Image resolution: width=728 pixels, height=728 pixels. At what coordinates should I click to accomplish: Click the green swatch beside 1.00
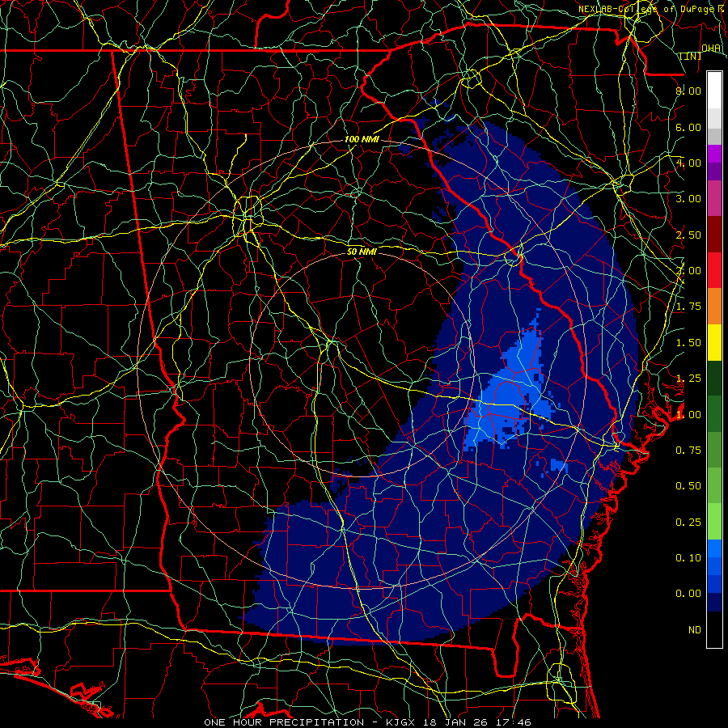click(x=714, y=414)
